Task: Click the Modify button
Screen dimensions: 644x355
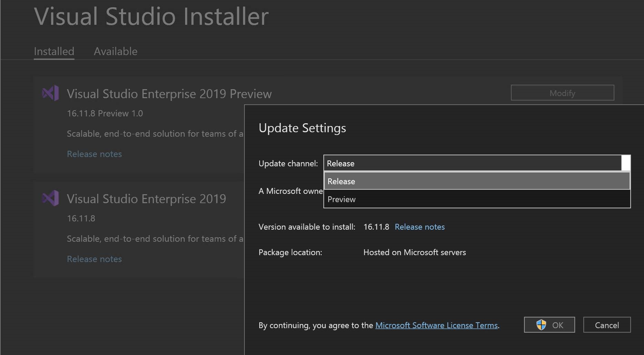Action: click(562, 93)
